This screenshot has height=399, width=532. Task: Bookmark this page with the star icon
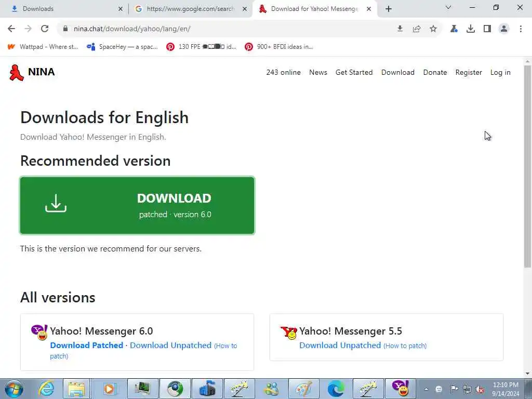click(x=433, y=29)
